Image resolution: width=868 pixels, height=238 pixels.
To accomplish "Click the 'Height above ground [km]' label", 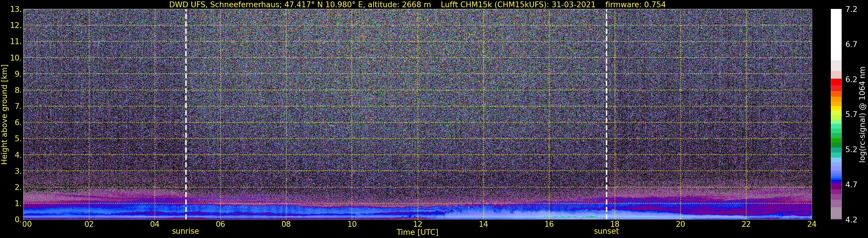I will pos(4,115).
